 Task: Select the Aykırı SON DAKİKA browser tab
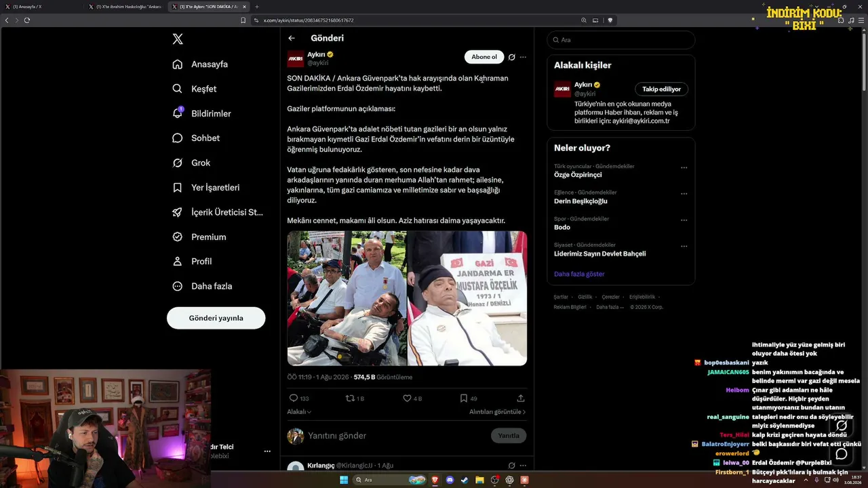click(209, 7)
